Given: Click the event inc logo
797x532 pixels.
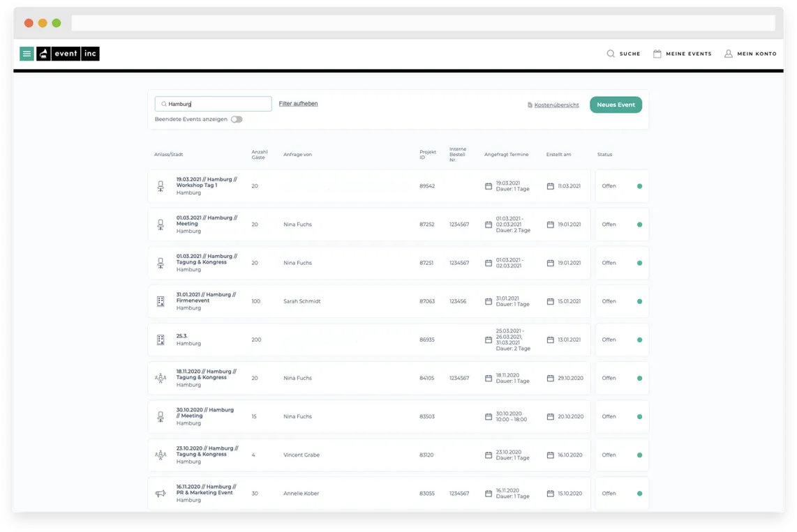Looking at the screenshot, I should click(x=68, y=53).
